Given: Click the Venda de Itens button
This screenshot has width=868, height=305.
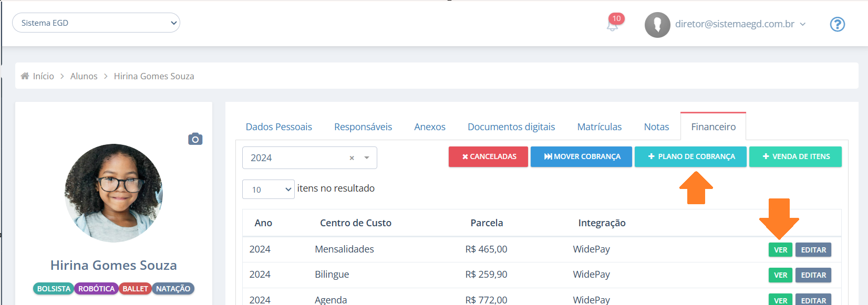Looking at the screenshot, I should [795, 156].
